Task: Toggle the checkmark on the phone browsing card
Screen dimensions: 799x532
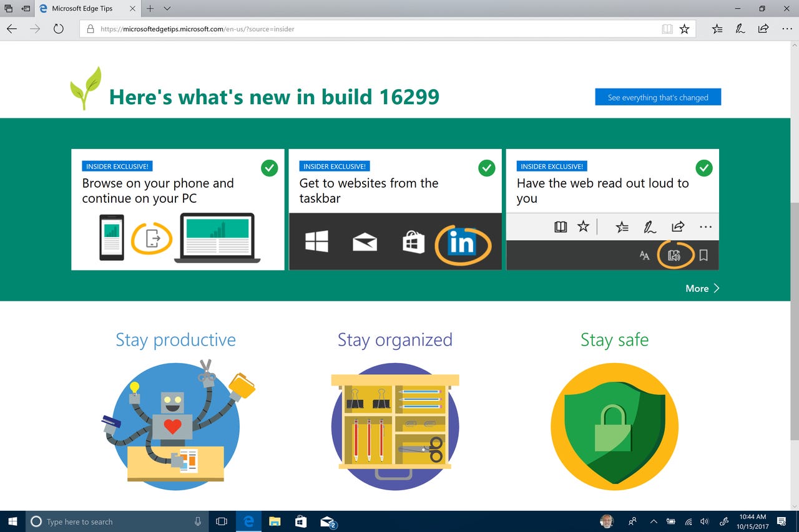Action: [x=269, y=168]
